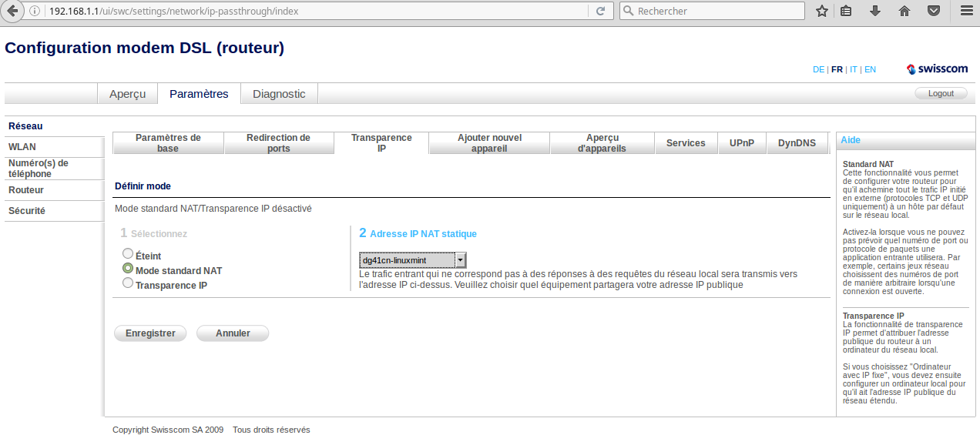The width and height of the screenshot is (980, 435).
Task: Open the Aperçu d'appareils tab
Action: [x=602, y=143]
